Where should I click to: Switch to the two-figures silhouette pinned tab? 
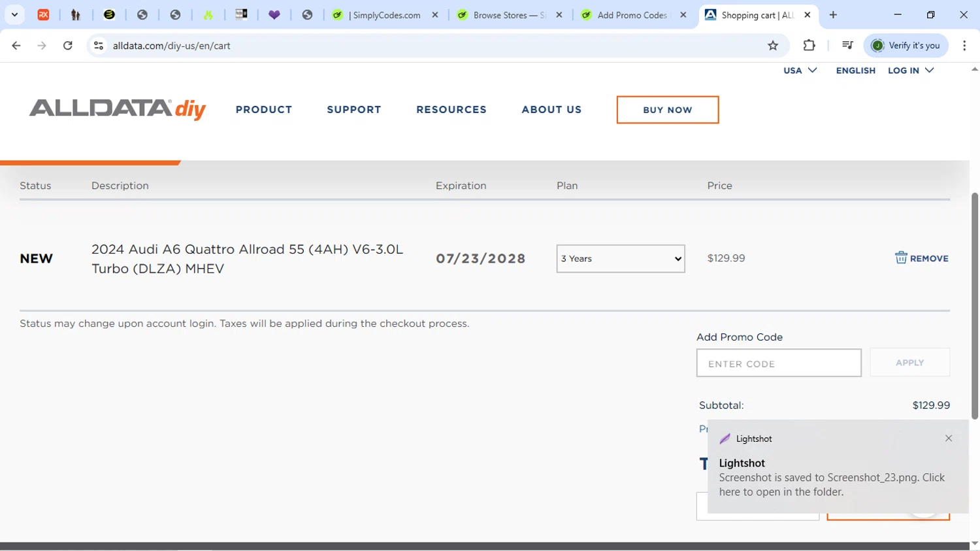click(x=76, y=14)
